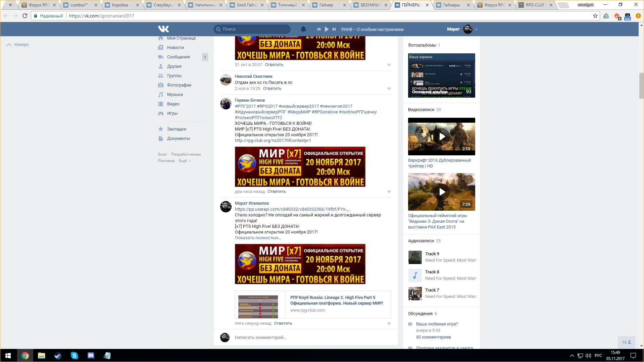Open Музыка in the left menu
Viewport: 644px width, 362px height.
(175, 95)
